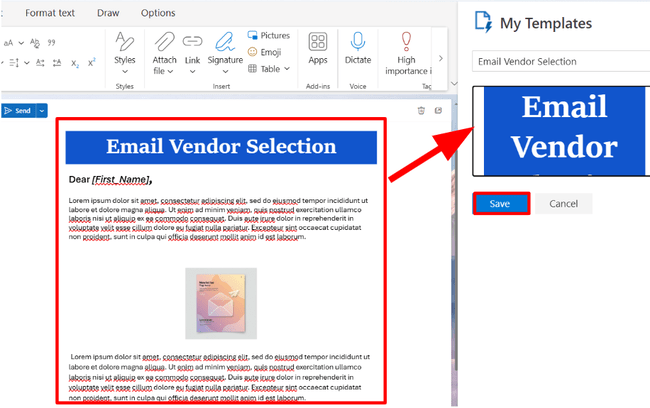Open the Send options dropdown arrow
This screenshot has width=650, height=408.
tap(42, 111)
